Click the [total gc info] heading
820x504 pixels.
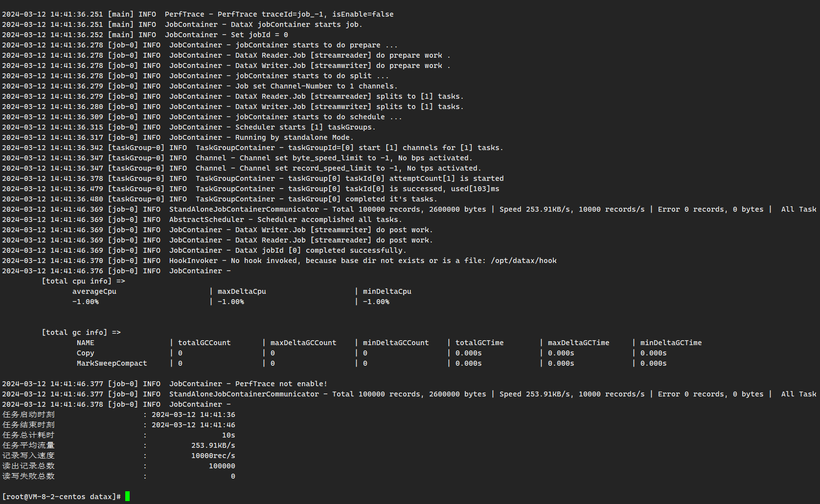point(81,332)
